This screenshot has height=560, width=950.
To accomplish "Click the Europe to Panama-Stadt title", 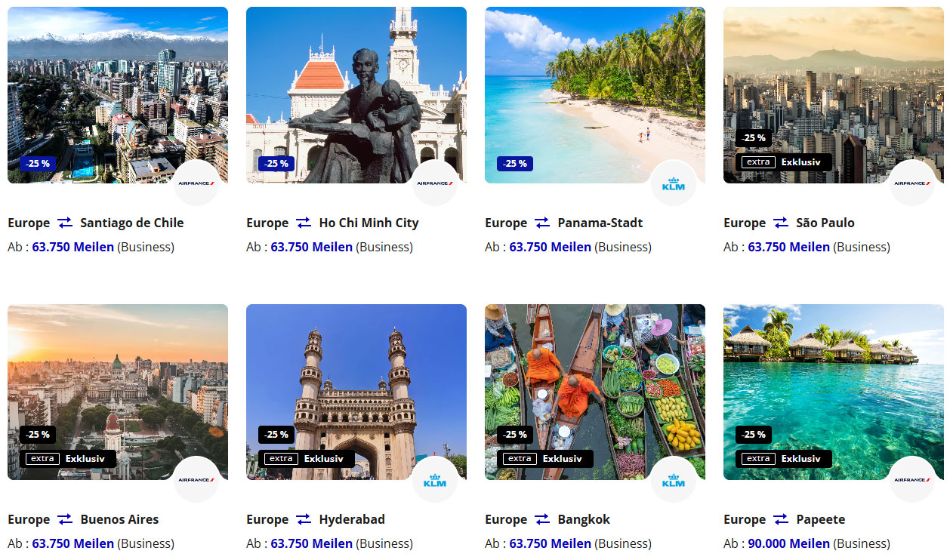I will pos(564,223).
